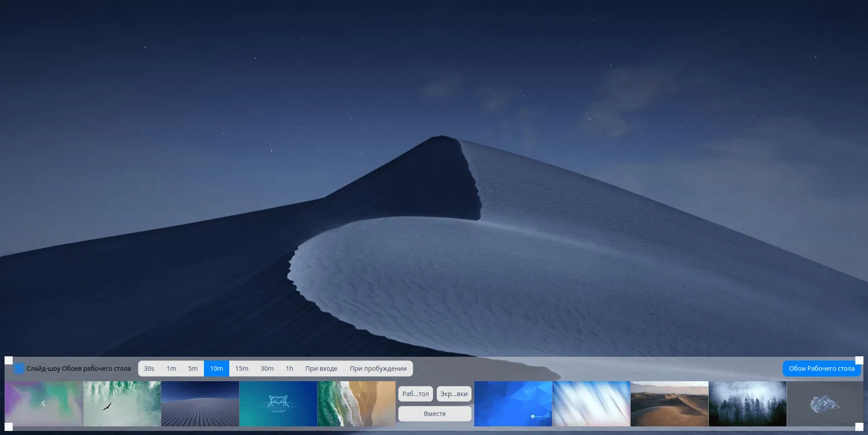Select the foggy forest wallpaper
Screen dimensions: 868x435
click(x=748, y=403)
